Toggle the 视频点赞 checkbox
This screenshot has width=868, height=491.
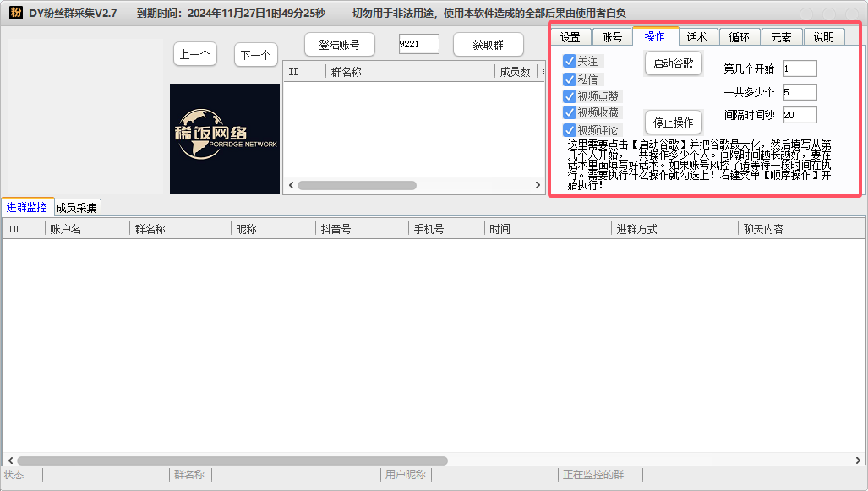(x=570, y=95)
